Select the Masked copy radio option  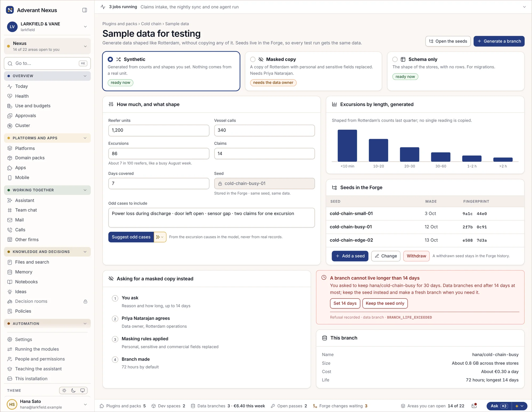click(253, 59)
